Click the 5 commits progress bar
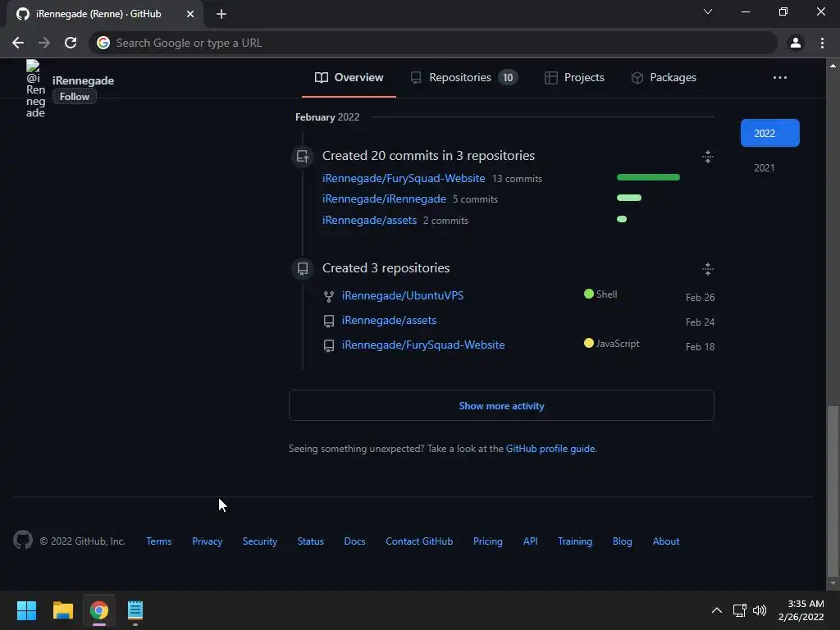Viewport: 840px width, 630px height. [629, 198]
